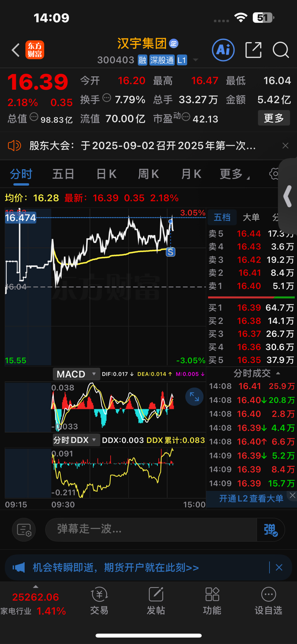Select the 五档 order book tab
297x644 pixels.
(x=222, y=217)
